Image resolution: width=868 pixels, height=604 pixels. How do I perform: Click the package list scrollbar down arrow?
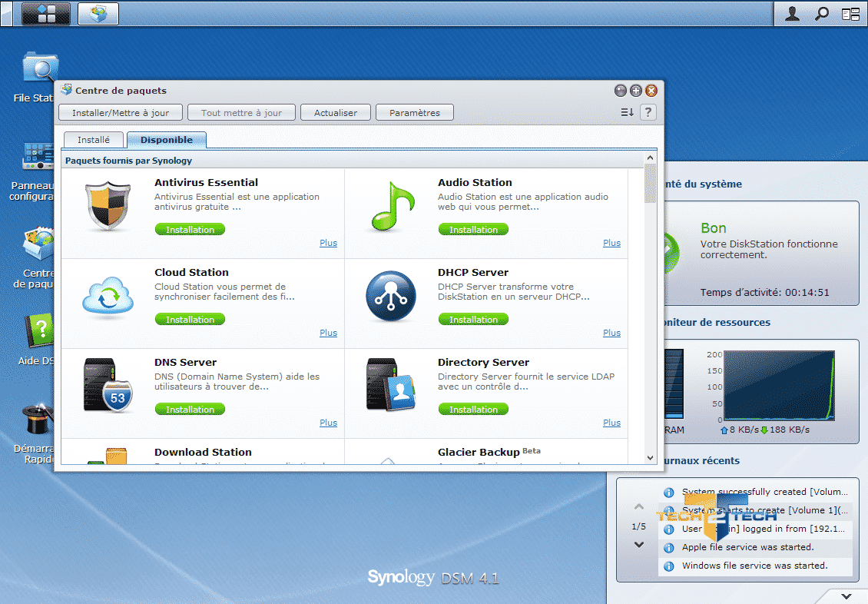click(x=651, y=458)
